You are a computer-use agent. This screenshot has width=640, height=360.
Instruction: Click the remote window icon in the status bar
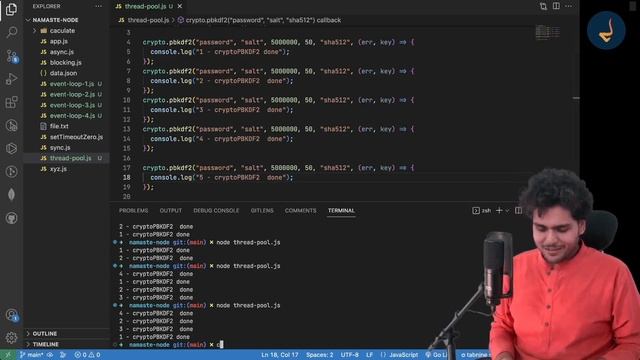coord(8,355)
